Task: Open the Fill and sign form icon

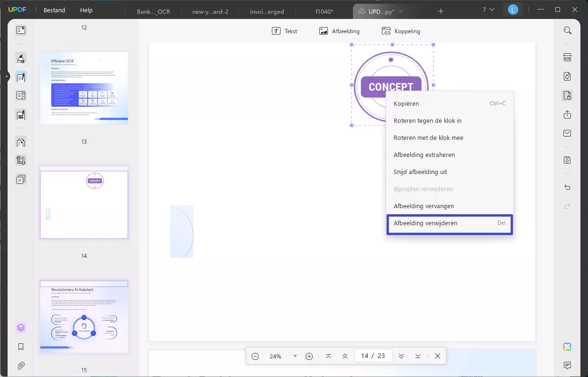Action: point(21,115)
